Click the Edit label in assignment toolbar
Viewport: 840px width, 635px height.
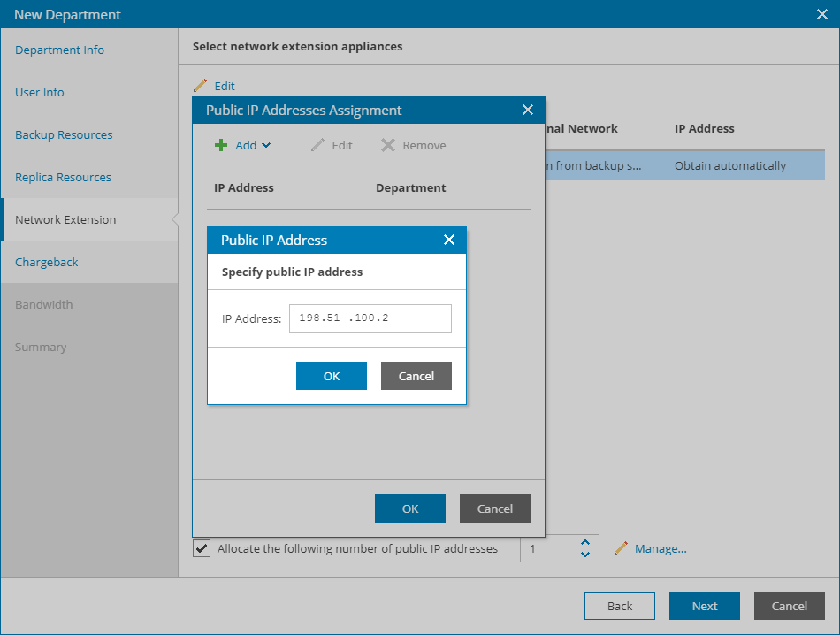pos(342,145)
